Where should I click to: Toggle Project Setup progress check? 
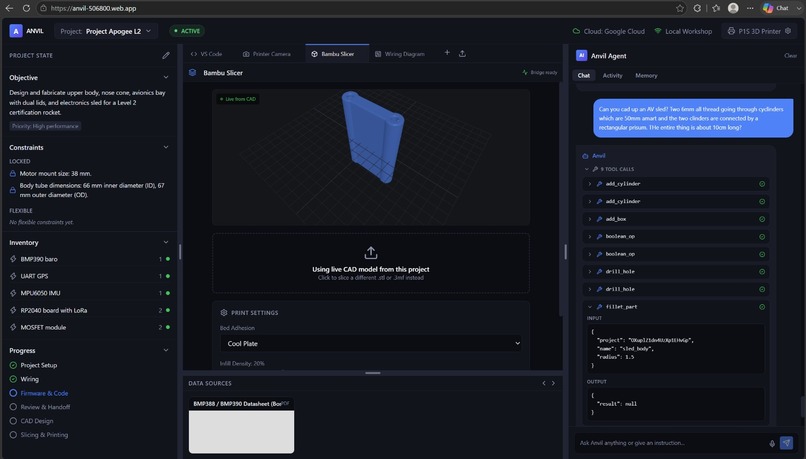[x=13, y=365]
